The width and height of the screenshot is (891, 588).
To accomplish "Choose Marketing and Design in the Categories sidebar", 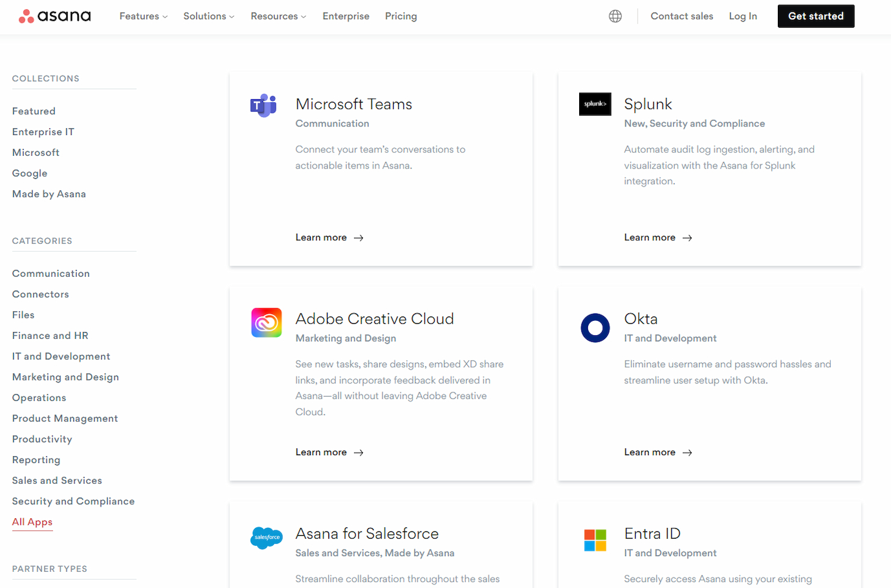I will pyautogui.click(x=66, y=377).
